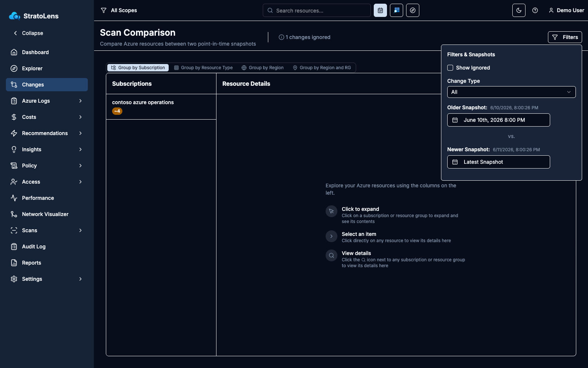Expand the Settings submenu chevron

(80, 279)
